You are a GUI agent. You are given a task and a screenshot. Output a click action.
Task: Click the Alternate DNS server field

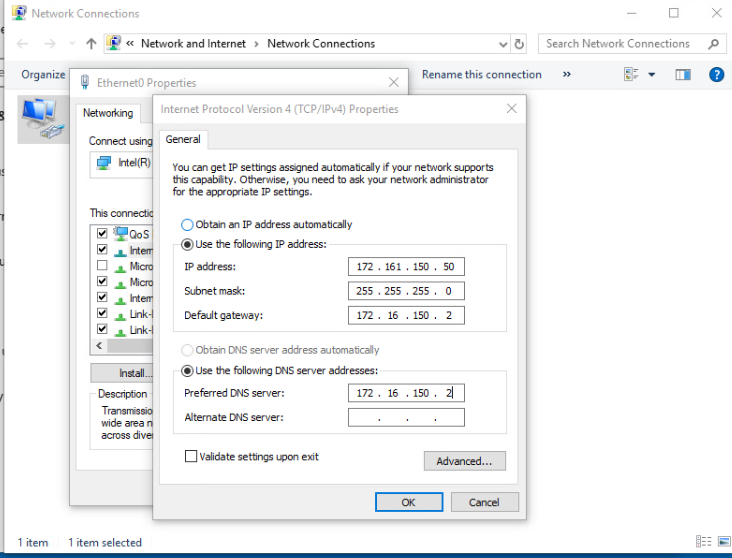[x=406, y=418]
